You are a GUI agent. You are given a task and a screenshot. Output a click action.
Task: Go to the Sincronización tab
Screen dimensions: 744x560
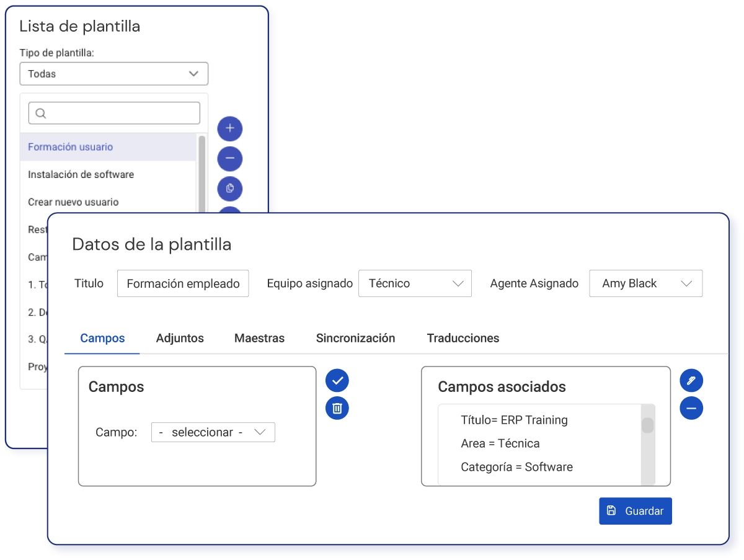pyautogui.click(x=355, y=339)
